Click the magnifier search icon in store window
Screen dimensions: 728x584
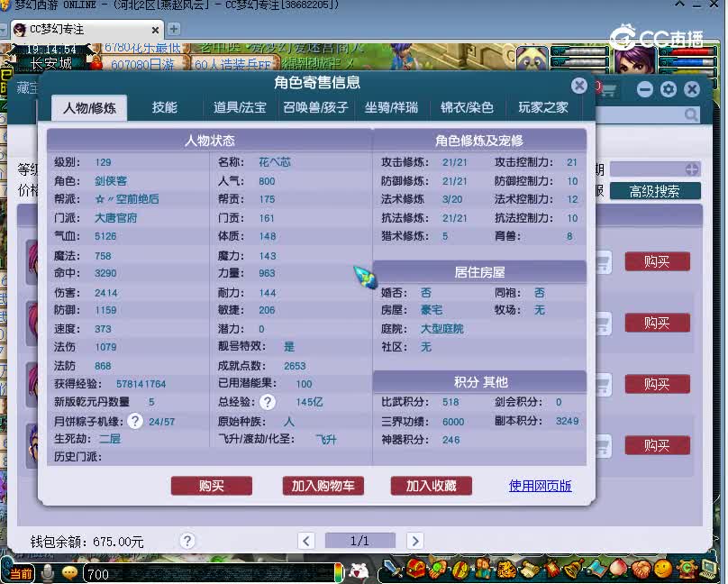691,114
